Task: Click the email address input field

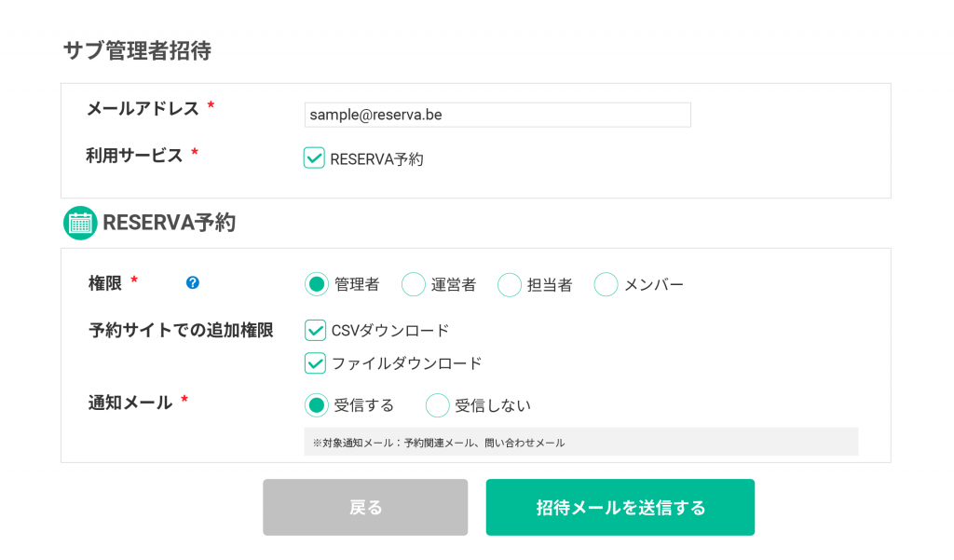Action: [497, 115]
